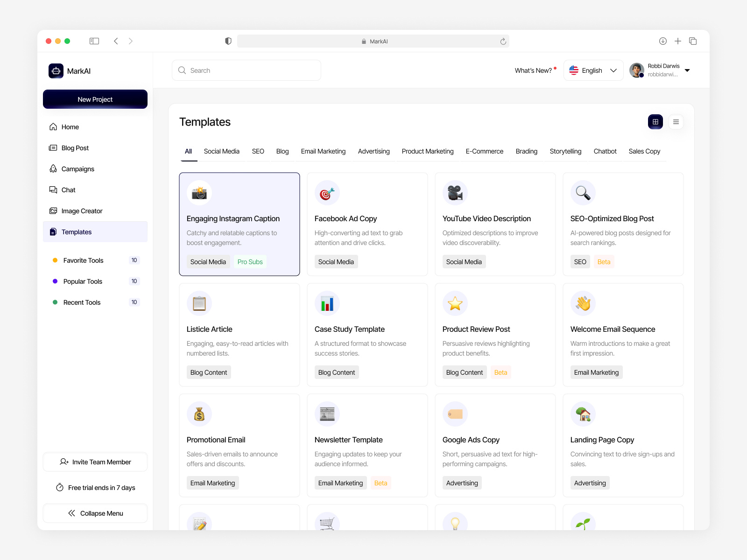Select the E-Commerce category tab
Image resolution: width=747 pixels, height=560 pixels.
coord(484,151)
